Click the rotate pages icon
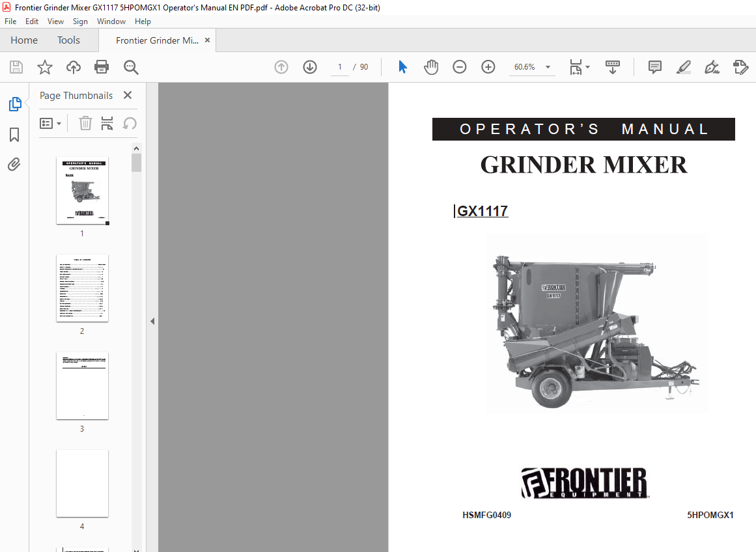 [130, 124]
